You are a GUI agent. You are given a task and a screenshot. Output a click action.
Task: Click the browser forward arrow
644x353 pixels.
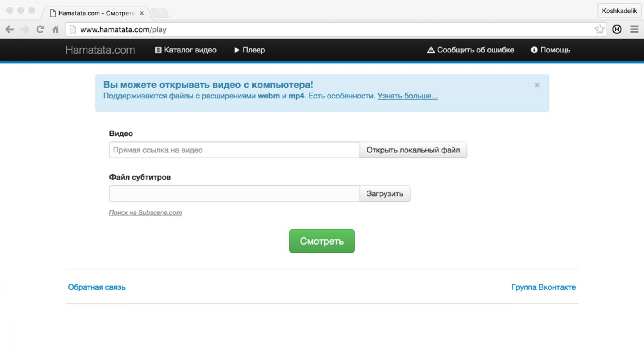coord(25,29)
